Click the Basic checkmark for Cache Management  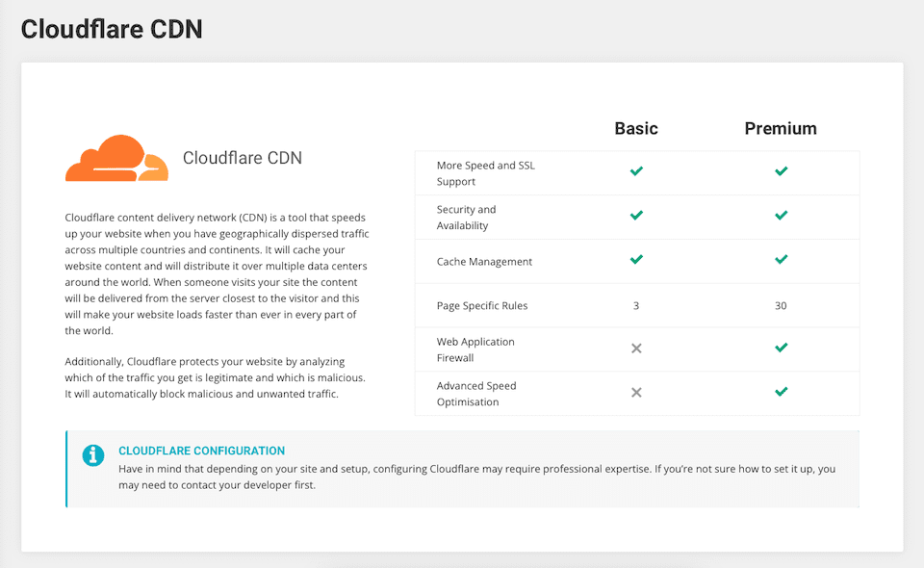click(636, 259)
